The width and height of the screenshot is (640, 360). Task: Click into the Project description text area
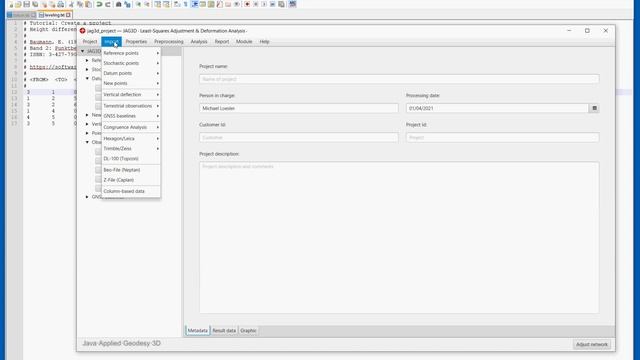pyautogui.click(x=399, y=238)
